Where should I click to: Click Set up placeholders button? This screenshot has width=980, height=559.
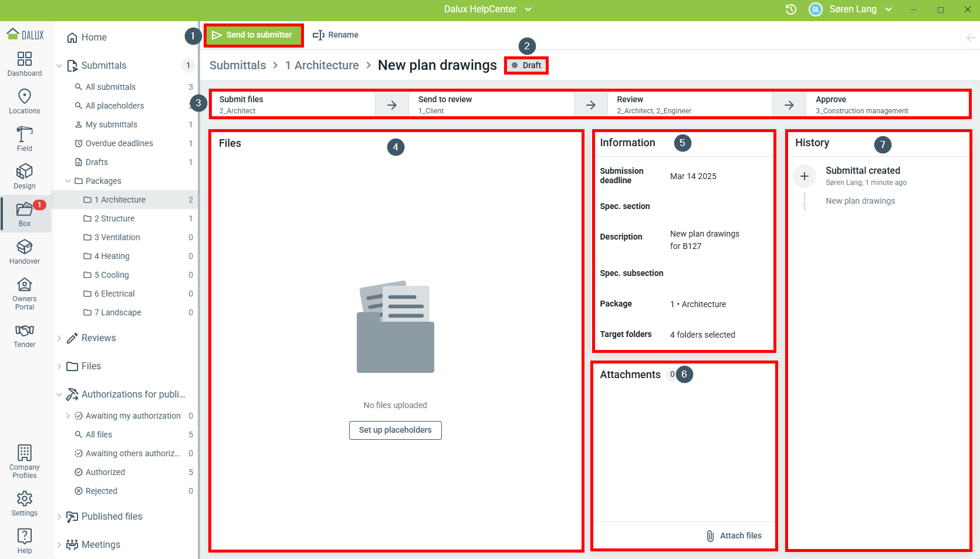395,430
